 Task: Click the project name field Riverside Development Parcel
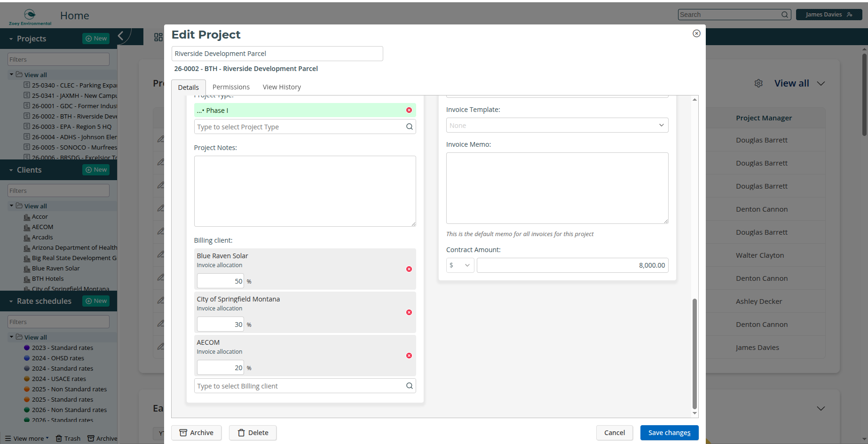coord(277,54)
